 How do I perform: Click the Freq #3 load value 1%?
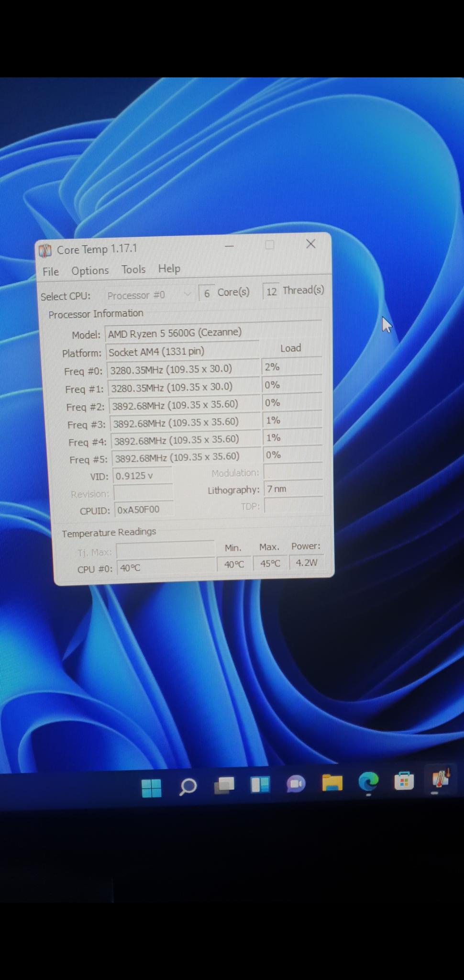292,420
